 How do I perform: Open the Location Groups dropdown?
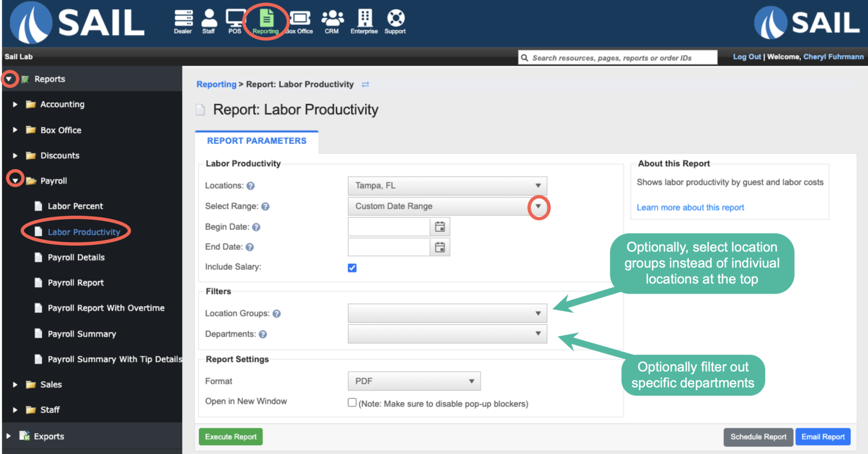[447, 313]
